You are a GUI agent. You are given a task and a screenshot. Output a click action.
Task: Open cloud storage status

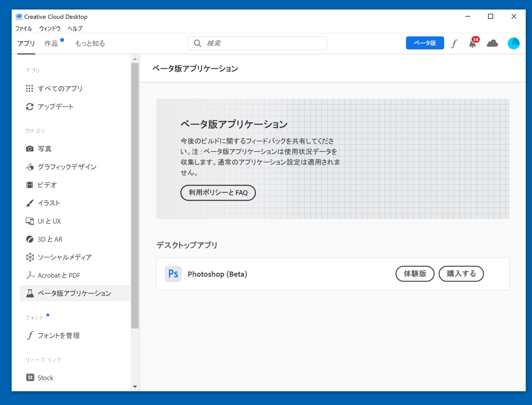point(492,43)
